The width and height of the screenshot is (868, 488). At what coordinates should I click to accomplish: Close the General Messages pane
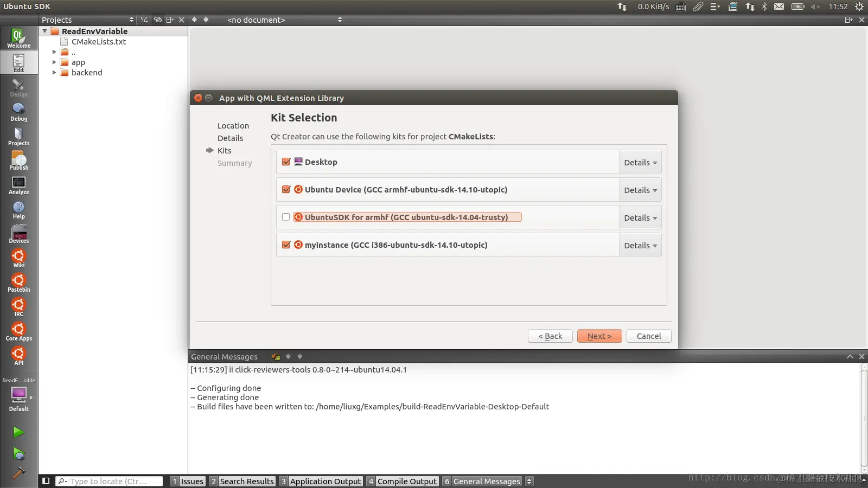[x=861, y=357]
